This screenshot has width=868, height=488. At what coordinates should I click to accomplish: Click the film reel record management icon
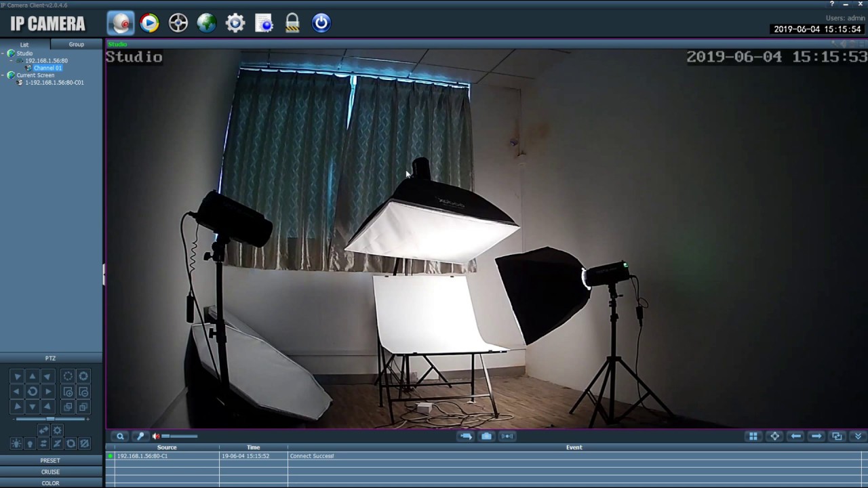tap(178, 23)
